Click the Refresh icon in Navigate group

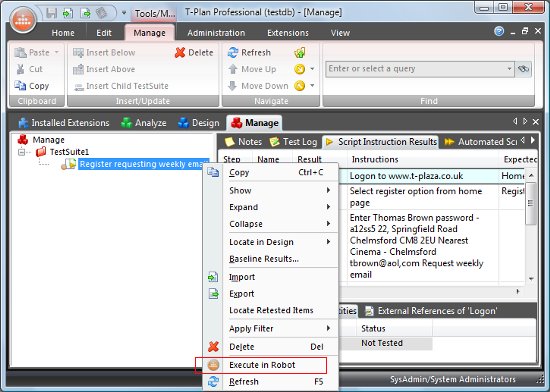233,53
